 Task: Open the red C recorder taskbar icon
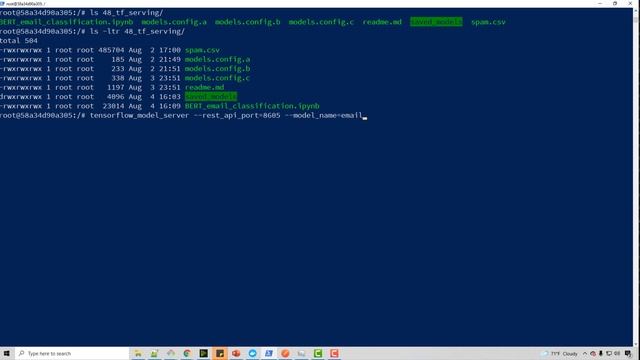[x=334, y=353]
